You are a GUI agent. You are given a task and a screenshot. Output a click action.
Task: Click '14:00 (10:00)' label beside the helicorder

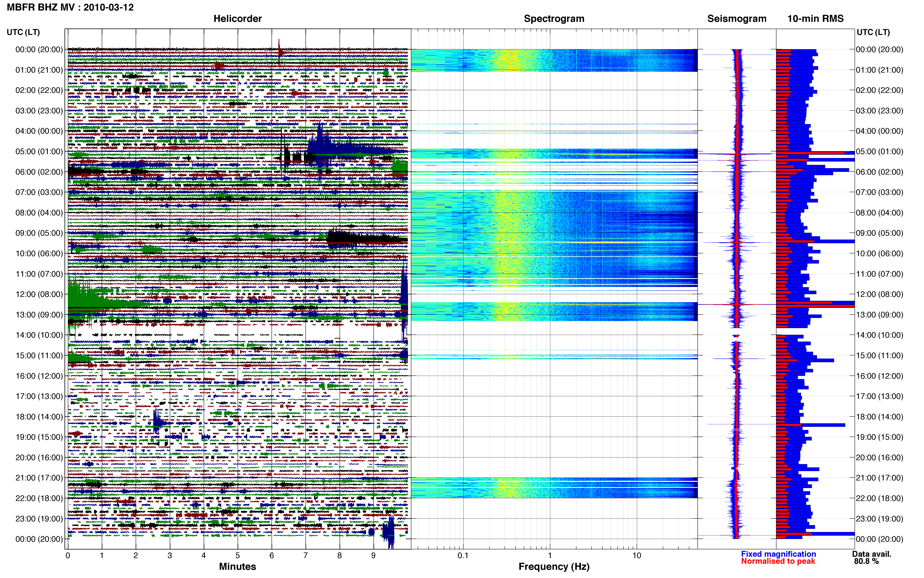[39, 335]
